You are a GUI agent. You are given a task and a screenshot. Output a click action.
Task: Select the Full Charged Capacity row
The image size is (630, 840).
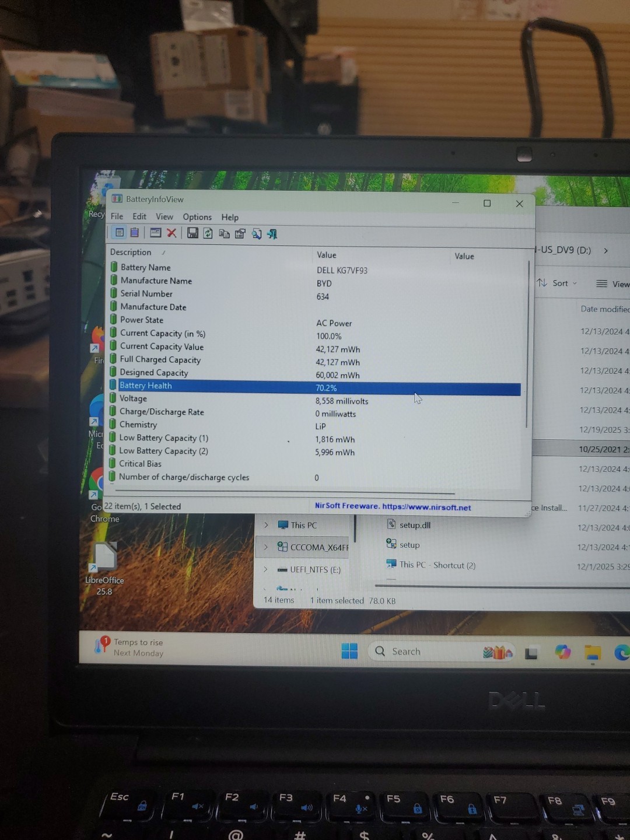click(315, 360)
